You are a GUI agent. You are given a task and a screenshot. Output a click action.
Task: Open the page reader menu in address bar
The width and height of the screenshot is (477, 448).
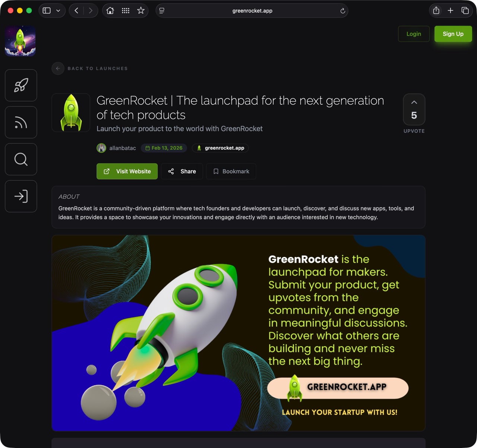tap(162, 11)
